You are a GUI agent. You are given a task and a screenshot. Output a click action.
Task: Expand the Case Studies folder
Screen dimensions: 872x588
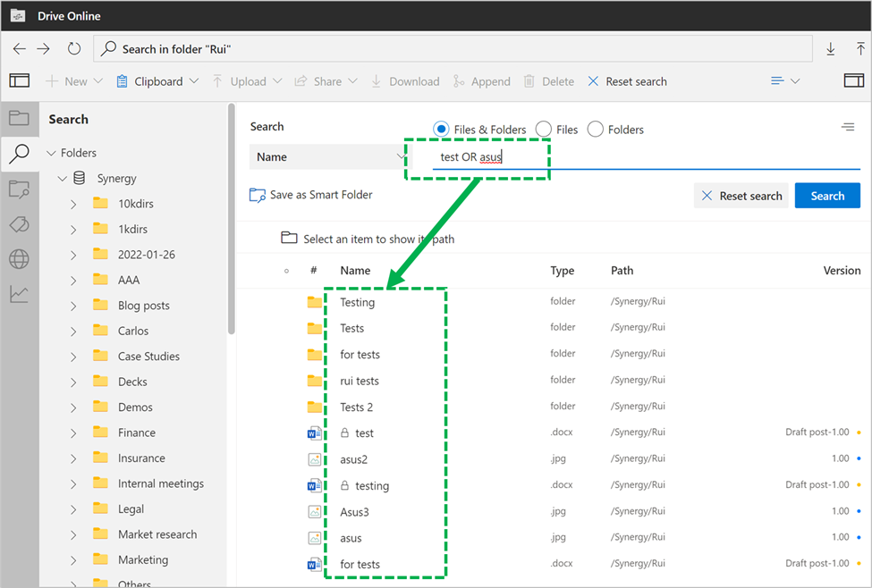tap(73, 357)
